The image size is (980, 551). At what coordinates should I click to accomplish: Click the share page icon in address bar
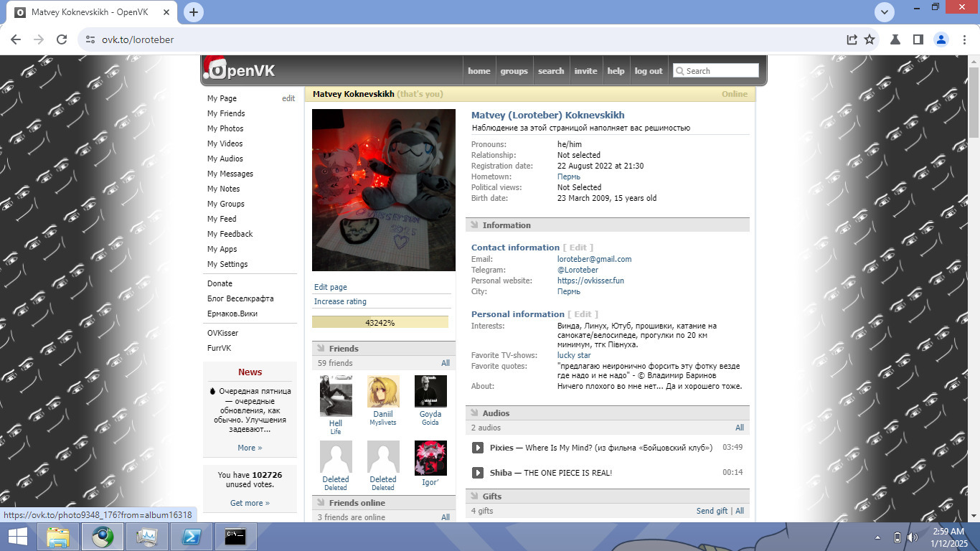tap(852, 40)
